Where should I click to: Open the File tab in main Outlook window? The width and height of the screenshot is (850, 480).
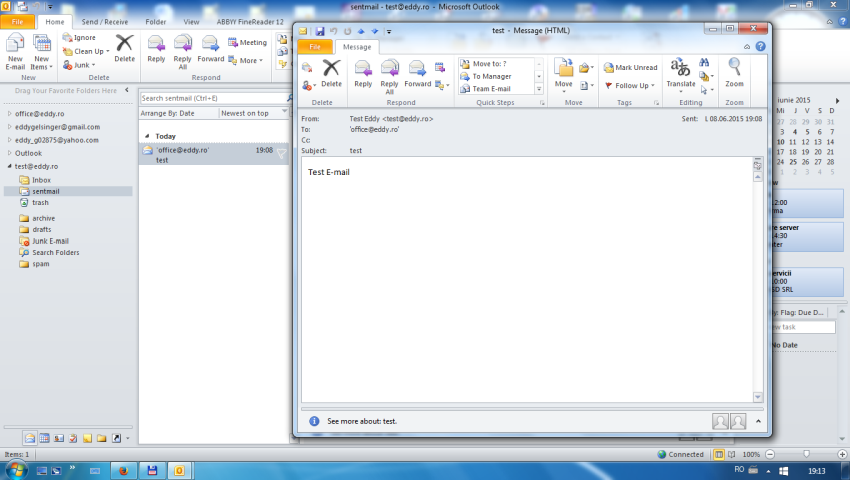tap(17, 22)
